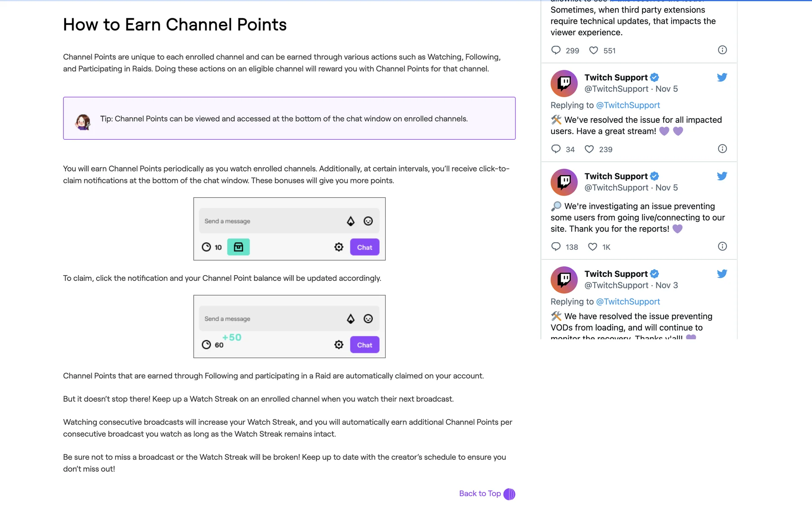Click the Twitch Support name on resolved tweet
Viewport: 812px width, 508px height.
616,77
